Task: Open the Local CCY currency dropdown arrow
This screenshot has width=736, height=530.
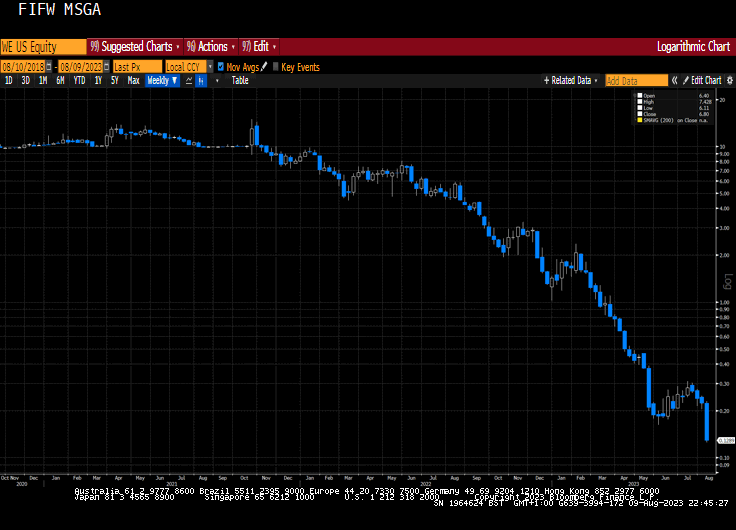Action: click(210, 67)
